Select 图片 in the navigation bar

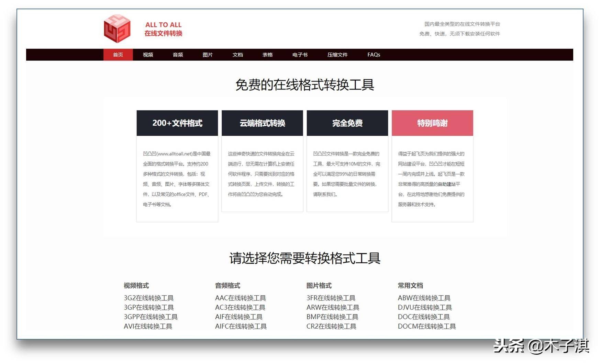coord(208,54)
